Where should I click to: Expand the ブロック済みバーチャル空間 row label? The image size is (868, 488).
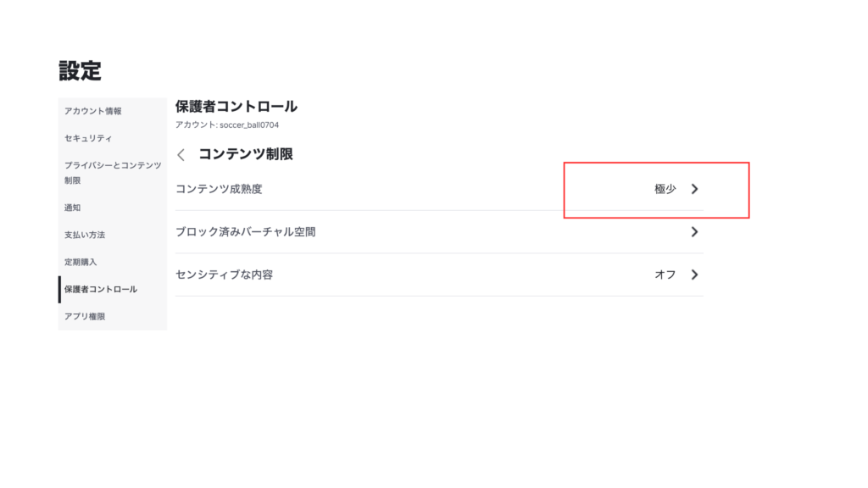click(251, 231)
